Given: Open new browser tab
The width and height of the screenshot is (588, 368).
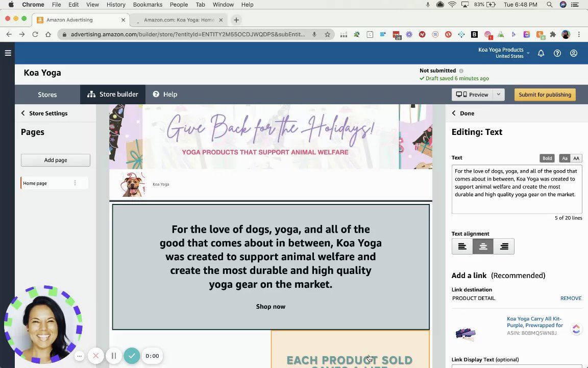Looking at the screenshot, I should tap(236, 20).
